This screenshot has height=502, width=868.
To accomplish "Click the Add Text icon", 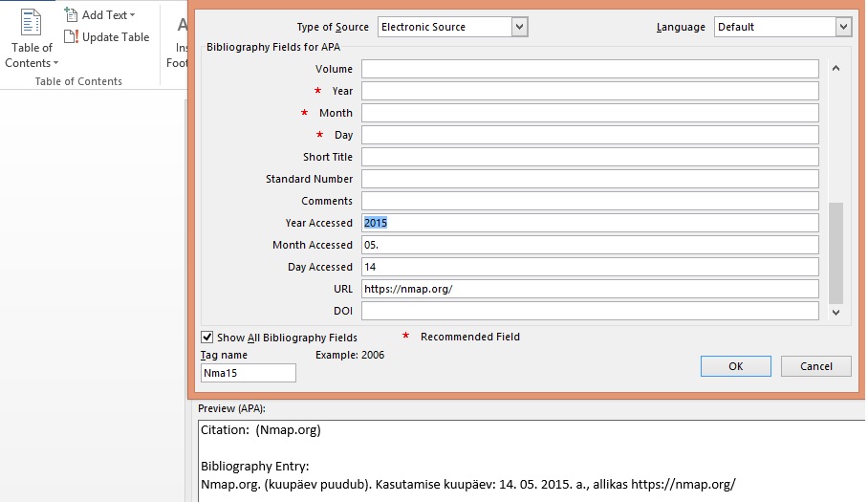I will [71, 14].
